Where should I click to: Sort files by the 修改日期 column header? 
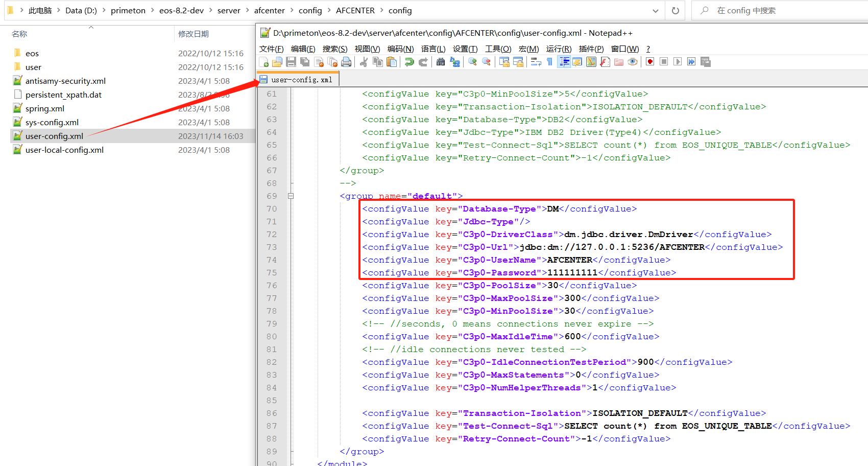(x=194, y=34)
